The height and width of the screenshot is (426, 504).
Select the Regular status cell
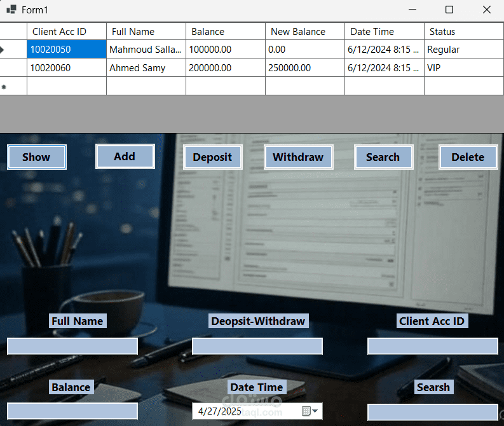(464, 49)
